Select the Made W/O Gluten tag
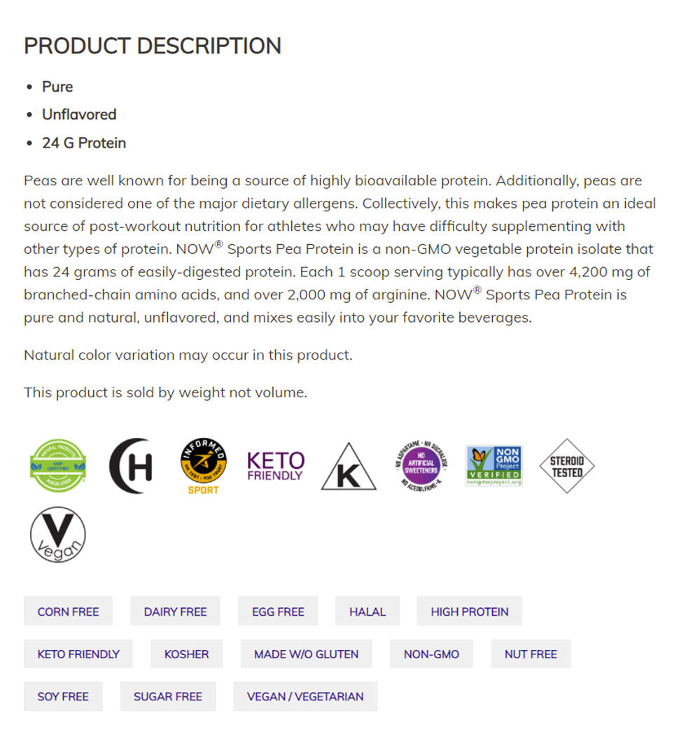This screenshot has height=729, width=700. 306,654
